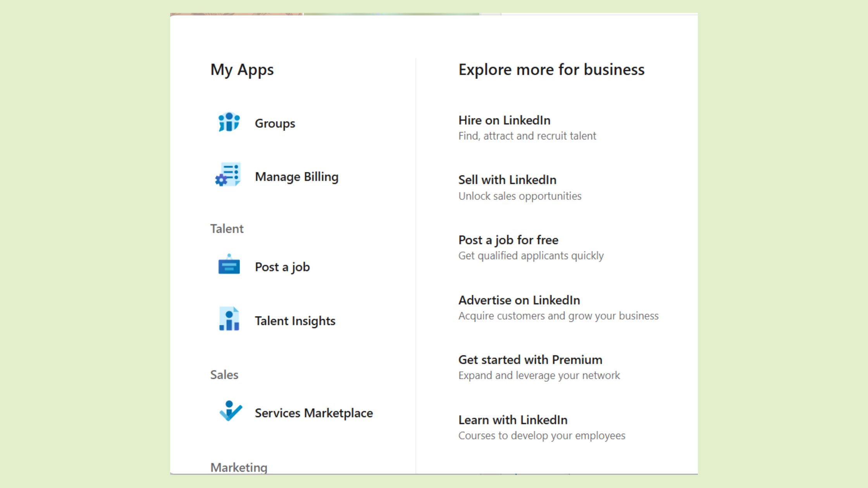Click Post a job for free
868x488 pixels.
point(508,240)
